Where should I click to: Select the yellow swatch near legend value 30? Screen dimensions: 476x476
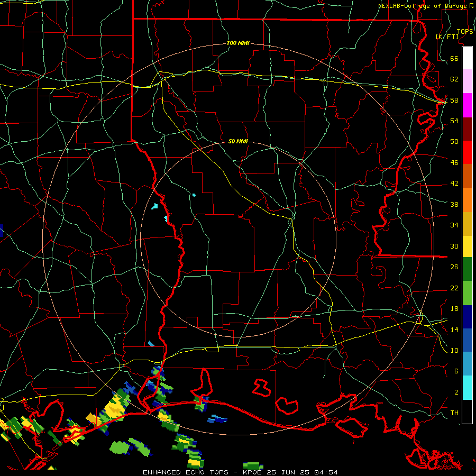[467, 246]
